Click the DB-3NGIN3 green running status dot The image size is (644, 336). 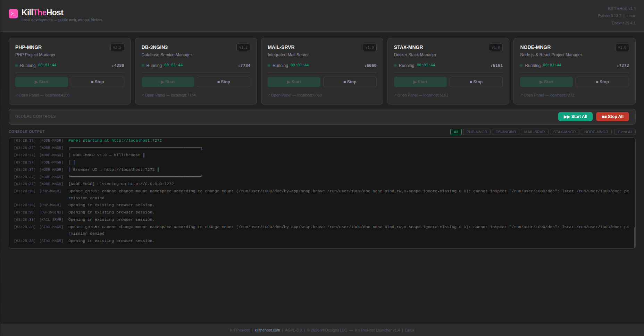pos(143,65)
